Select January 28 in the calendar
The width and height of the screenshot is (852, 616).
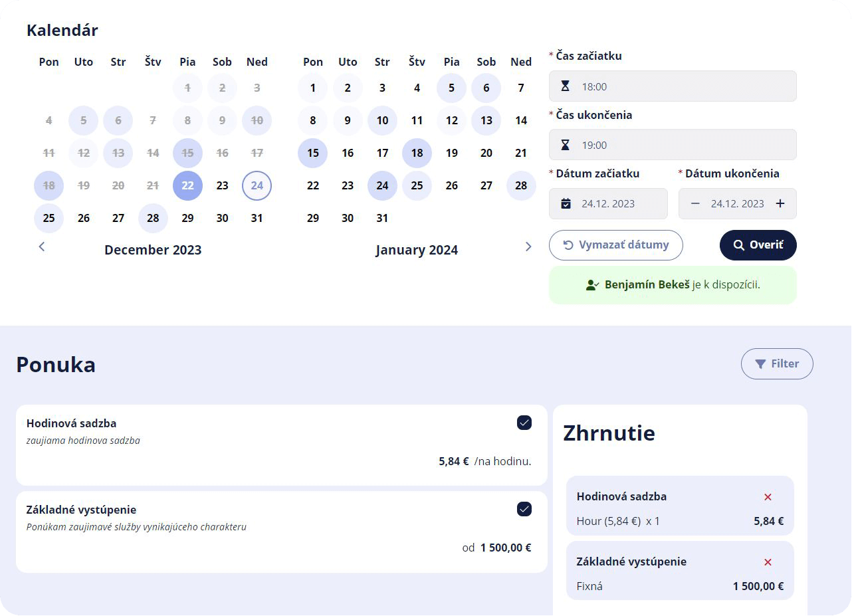point(521,185)
